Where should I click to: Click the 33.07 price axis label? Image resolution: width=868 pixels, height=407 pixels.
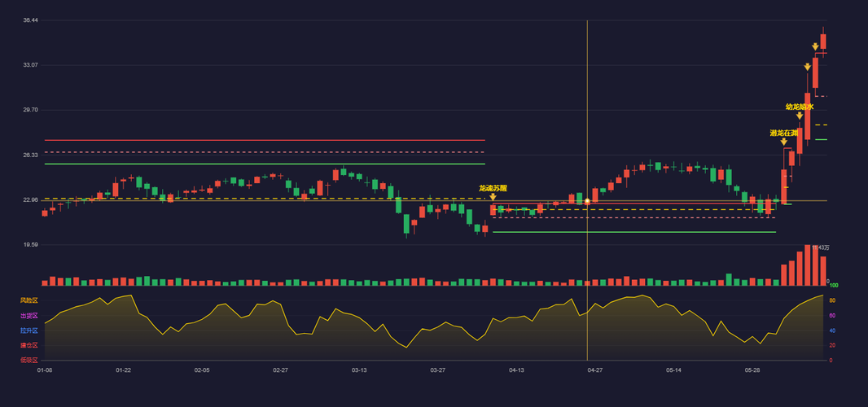(x=30, y=65)
